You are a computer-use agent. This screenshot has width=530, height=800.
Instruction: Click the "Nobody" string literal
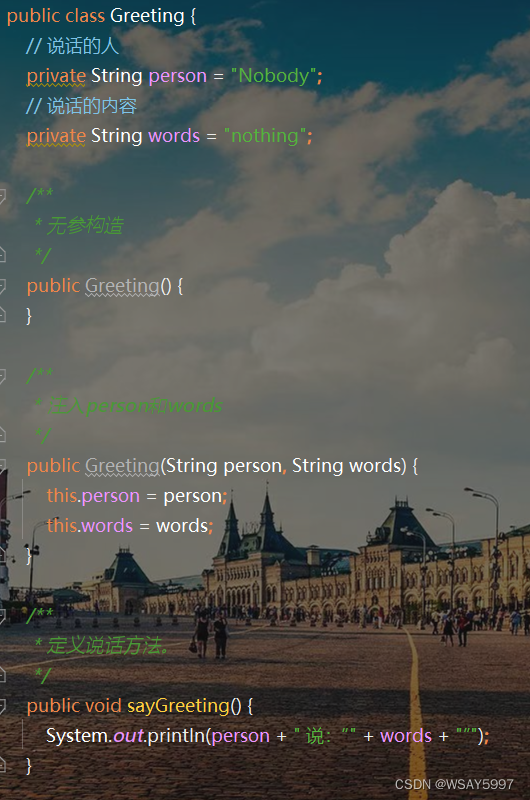pyautogui.click(x=273, y=76)
